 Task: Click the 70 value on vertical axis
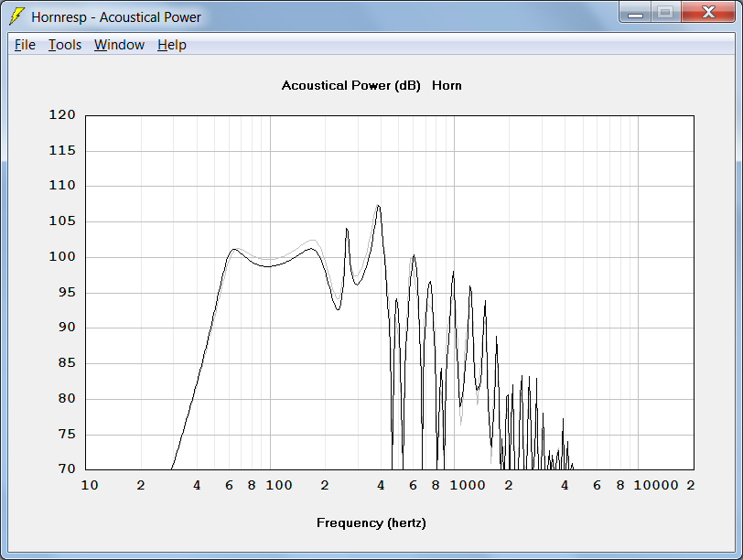coord(67,468)
